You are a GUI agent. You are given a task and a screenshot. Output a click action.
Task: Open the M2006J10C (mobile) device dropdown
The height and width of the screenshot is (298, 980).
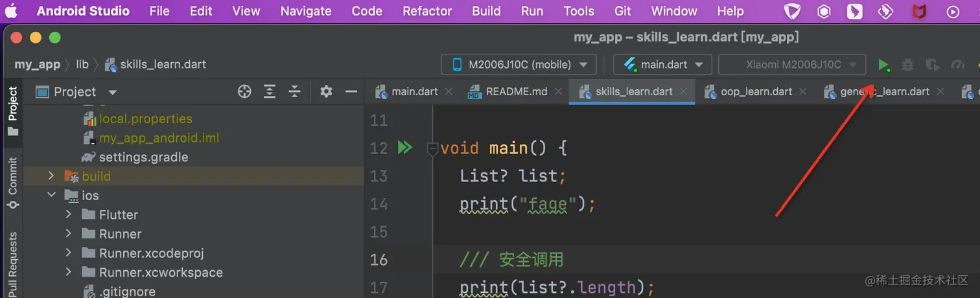pyautogui.click(x=519, y=64)
